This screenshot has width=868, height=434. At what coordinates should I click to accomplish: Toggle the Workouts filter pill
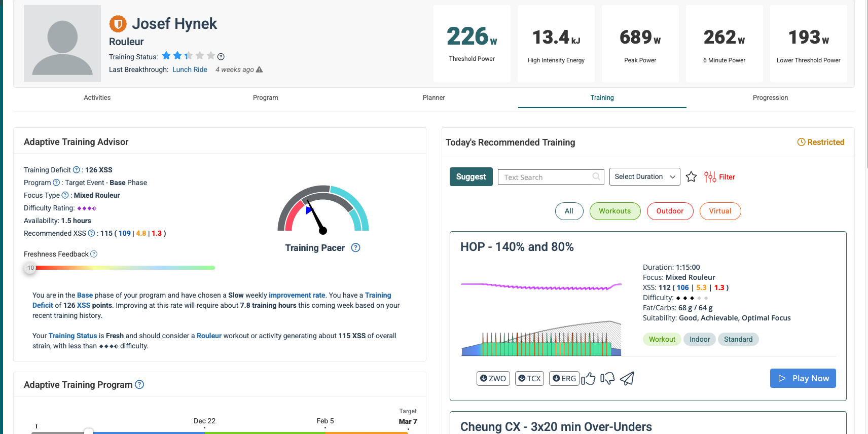(614, 211)
